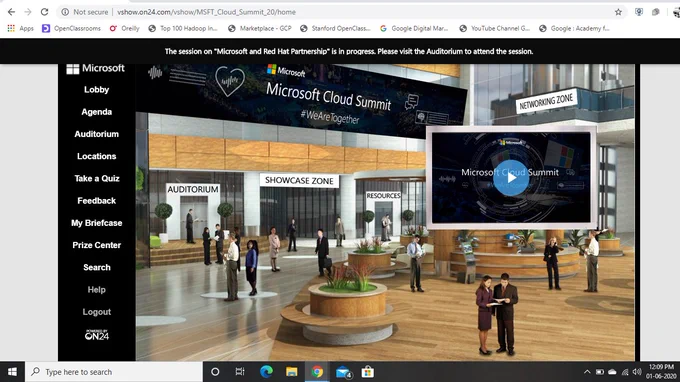Viewport: 680px width, 382px height.
Task: Click the Microsoft logo in sidebar
Action: pos(95,68)
